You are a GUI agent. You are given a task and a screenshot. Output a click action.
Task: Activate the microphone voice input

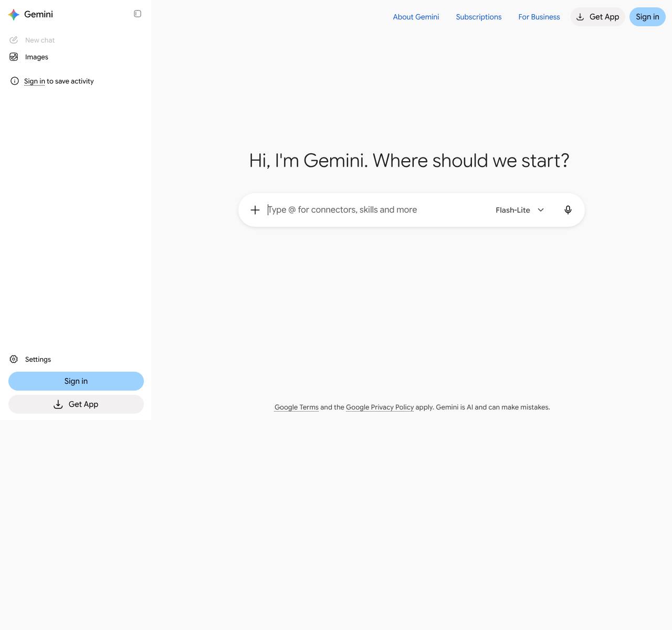click(x=568, y=210)
